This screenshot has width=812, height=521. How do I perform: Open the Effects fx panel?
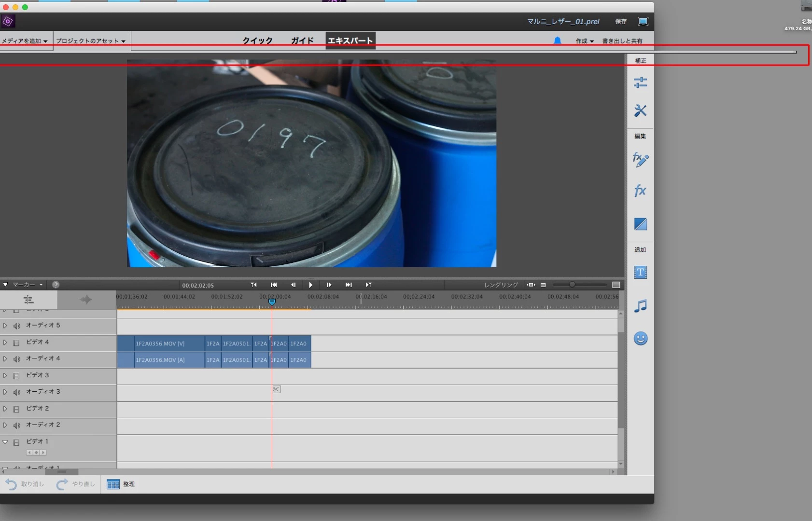[x=640, y=191]
